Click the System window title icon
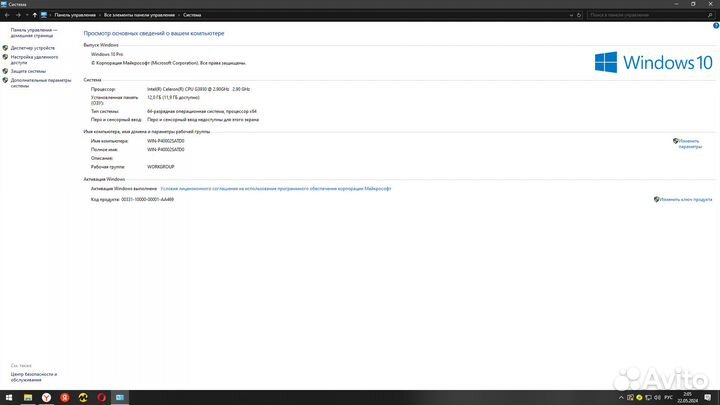Screen dimensions: 720x405 (4, 4)
